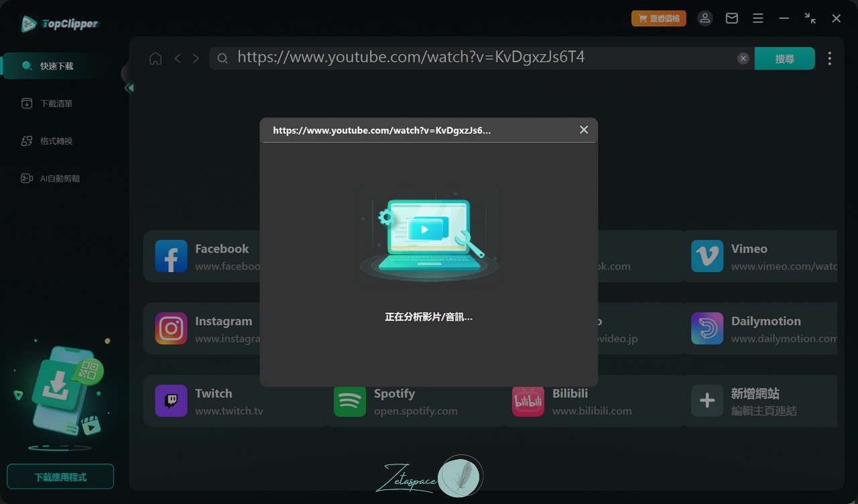Open the Facebook site icon
The width and height of the screenshot is (858, 504).
(x=171, y=256)
